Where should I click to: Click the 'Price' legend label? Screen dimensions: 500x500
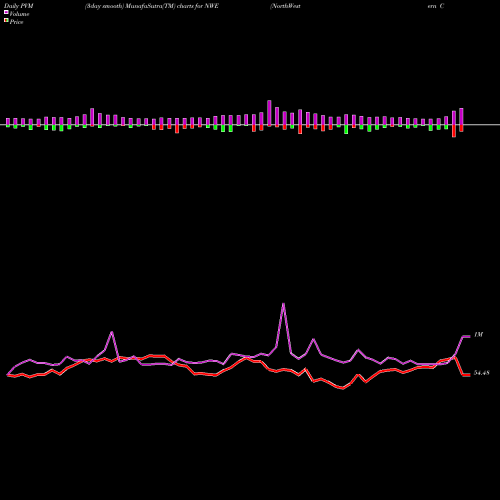pos(16,22)
